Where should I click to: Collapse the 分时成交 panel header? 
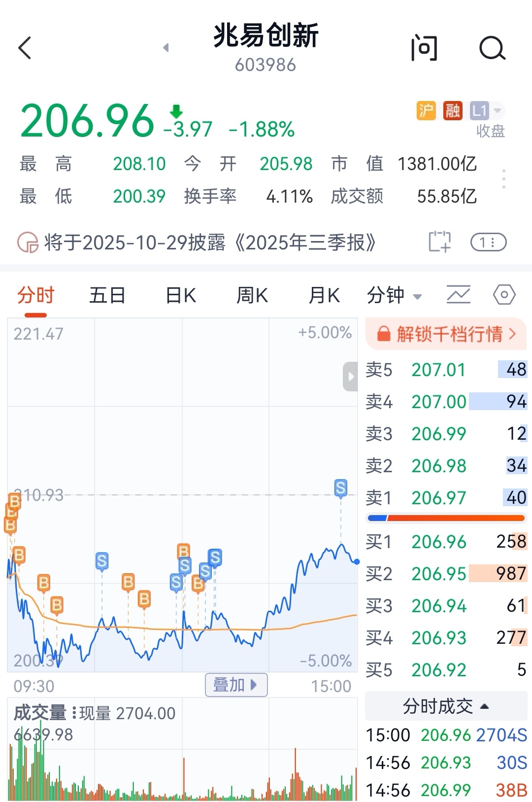click(446, 706)
